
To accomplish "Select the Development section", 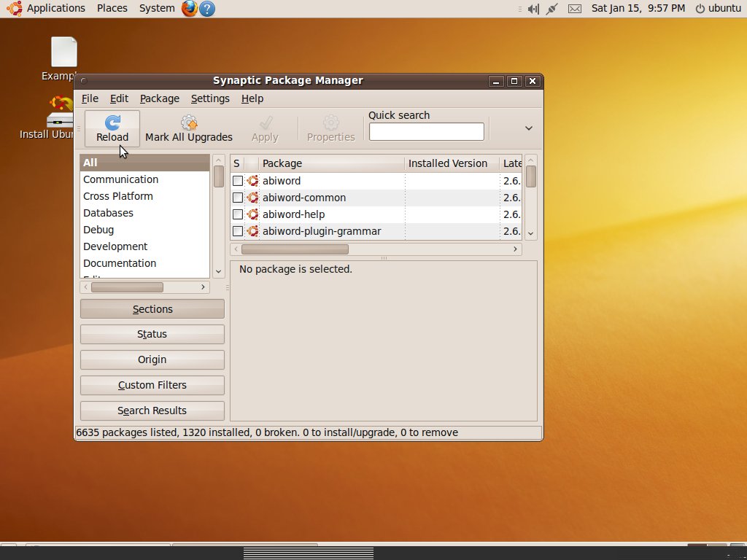I will 145,246.
